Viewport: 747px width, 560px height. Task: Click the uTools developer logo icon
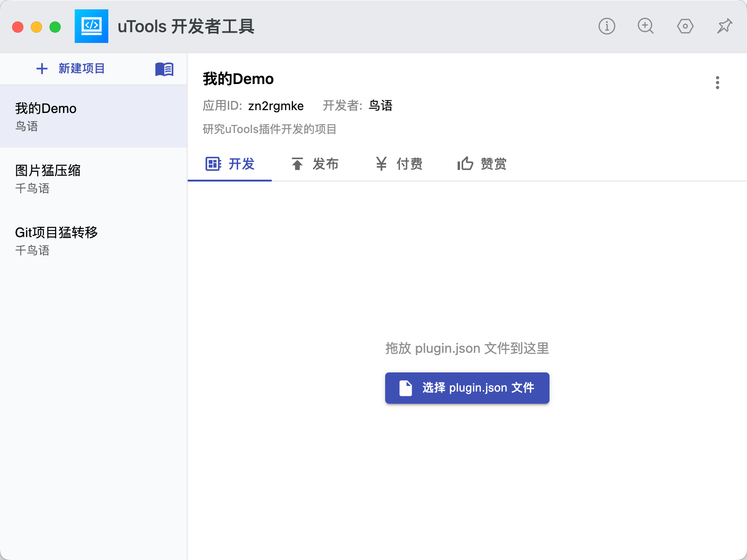click(92, 26)
